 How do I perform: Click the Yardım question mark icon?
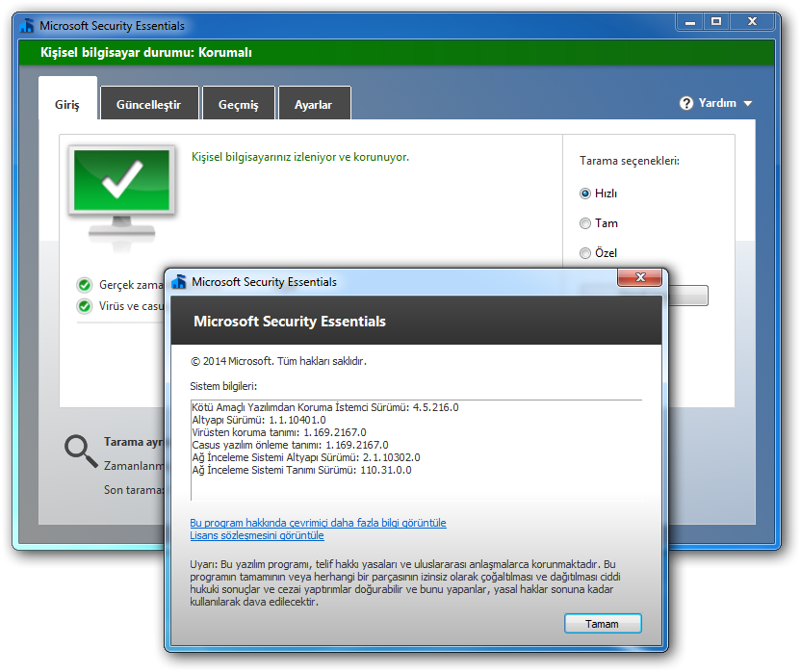686,103
